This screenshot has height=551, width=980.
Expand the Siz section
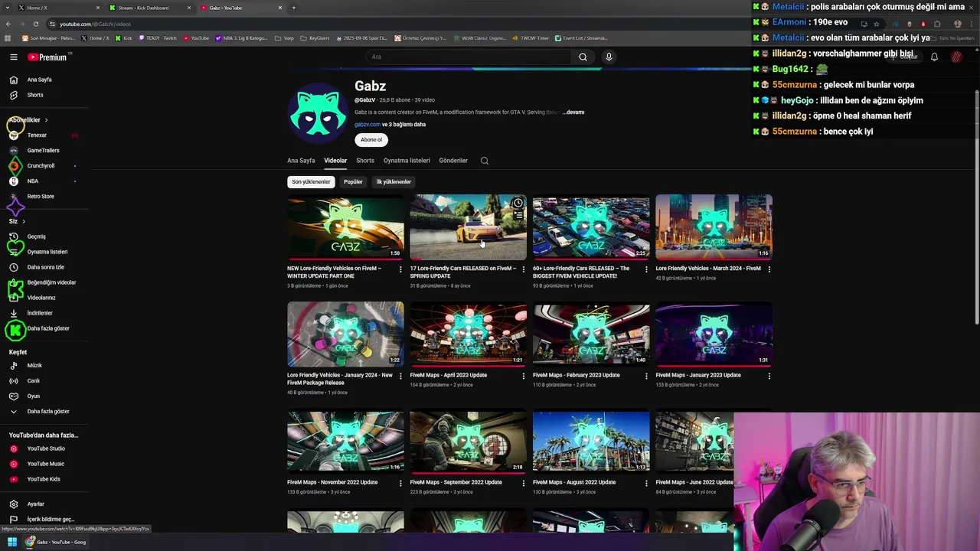pos(17,221)
